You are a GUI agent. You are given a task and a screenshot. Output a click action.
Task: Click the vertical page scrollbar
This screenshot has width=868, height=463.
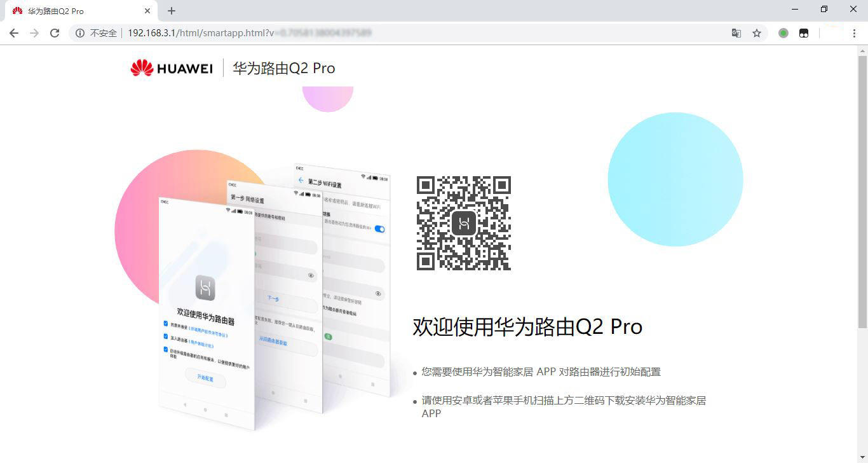tap(862, 192)
